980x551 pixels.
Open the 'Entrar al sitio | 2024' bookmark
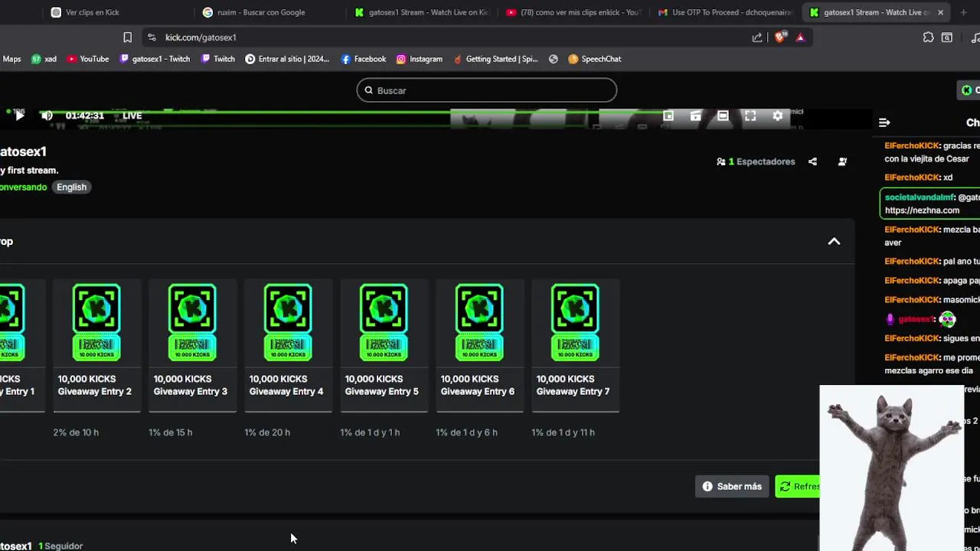pos(287,59)
